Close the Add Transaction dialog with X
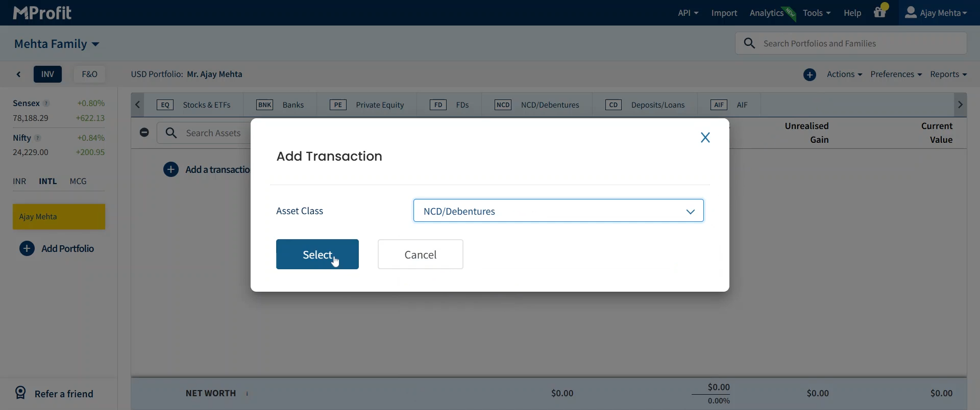Viewport: 980px width, 410px height. tap(705, 138)
